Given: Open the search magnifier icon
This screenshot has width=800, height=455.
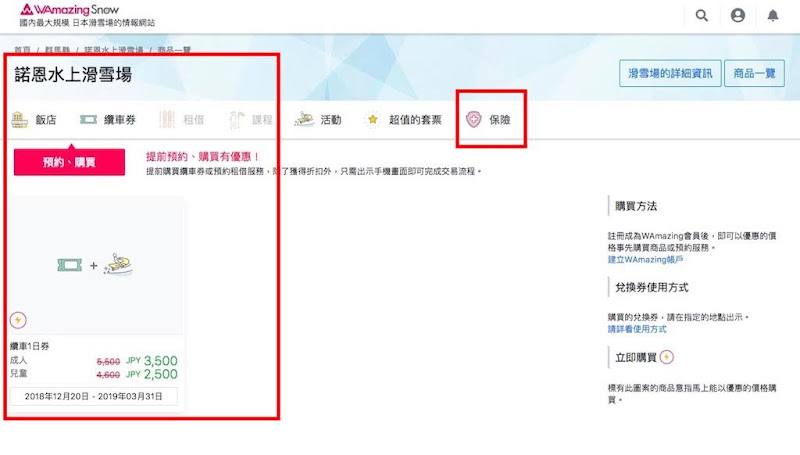Looking at the screenshot, I should click(x=702, y=16).
